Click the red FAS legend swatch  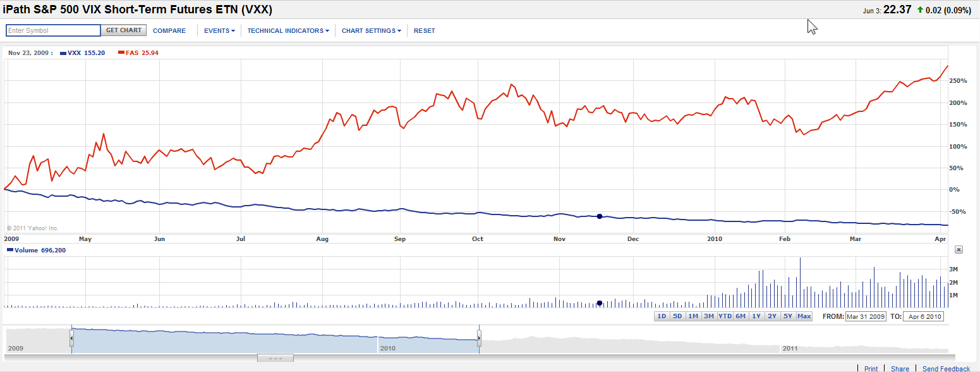[x=121, y=53]
